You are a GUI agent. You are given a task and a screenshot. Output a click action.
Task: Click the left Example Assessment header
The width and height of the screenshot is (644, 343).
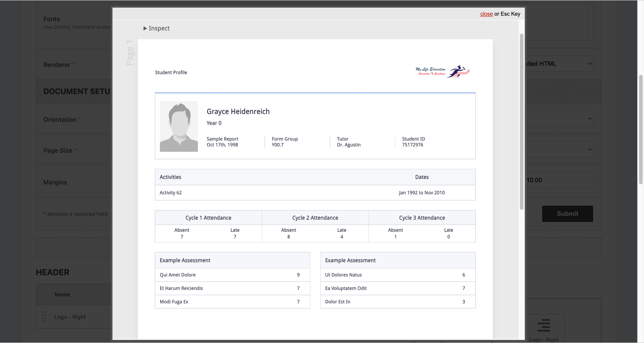point(233,260)
